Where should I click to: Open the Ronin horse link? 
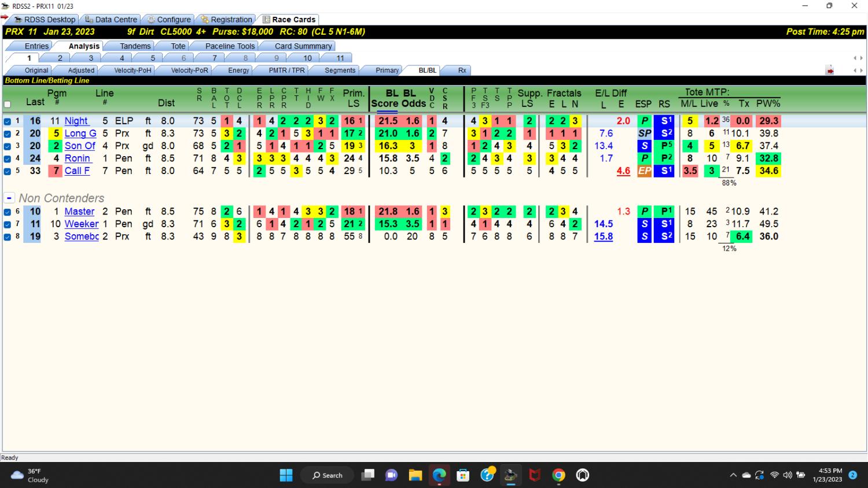(x=78, y=158)
